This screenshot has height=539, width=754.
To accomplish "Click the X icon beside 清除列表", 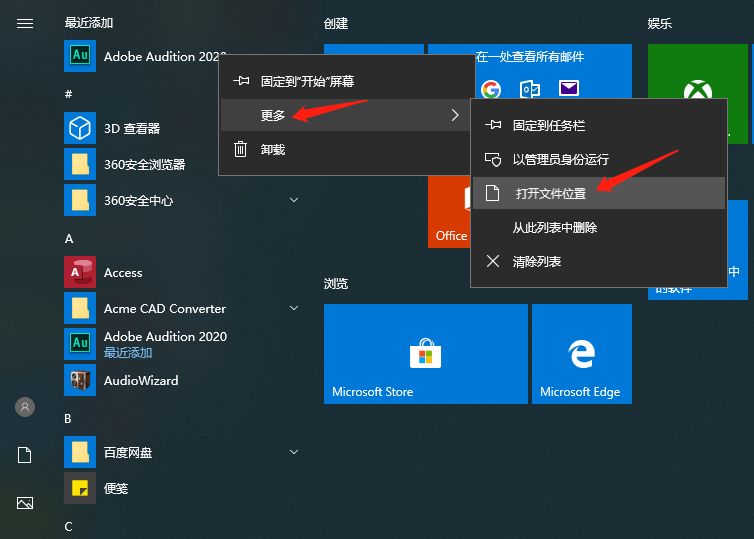I will (x=493, y=261).
